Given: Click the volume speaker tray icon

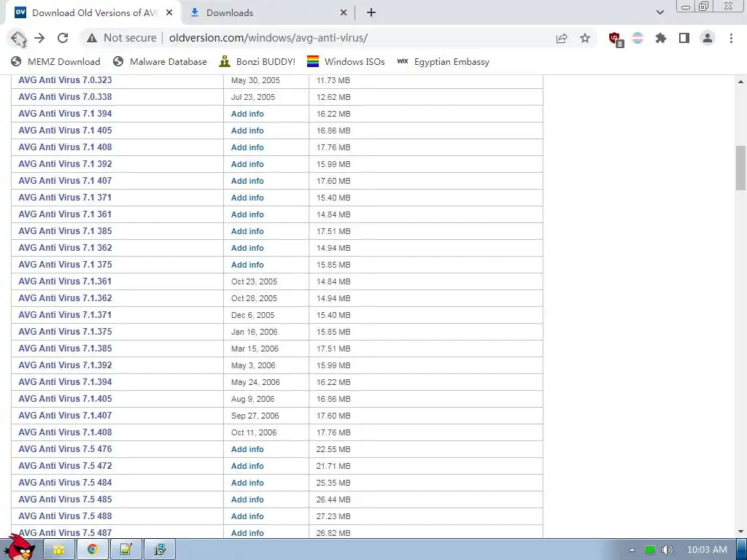Looking at the screenshot, I should tap(667, 550).
